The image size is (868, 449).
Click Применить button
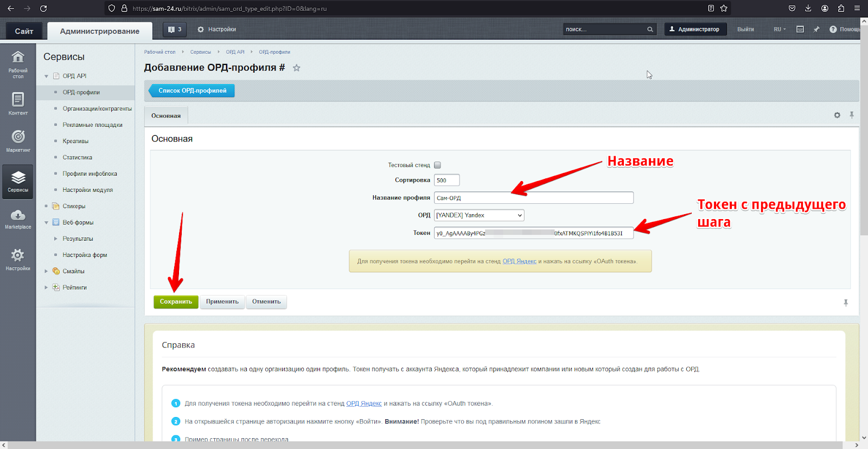pyautogui.click(x=222, y=302)
